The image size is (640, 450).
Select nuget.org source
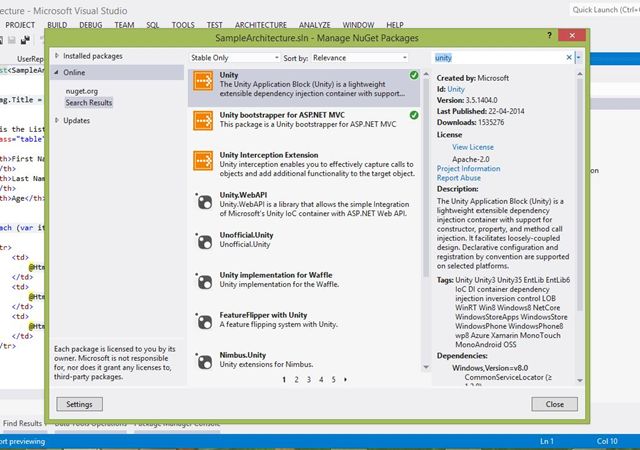pos(82,91)
